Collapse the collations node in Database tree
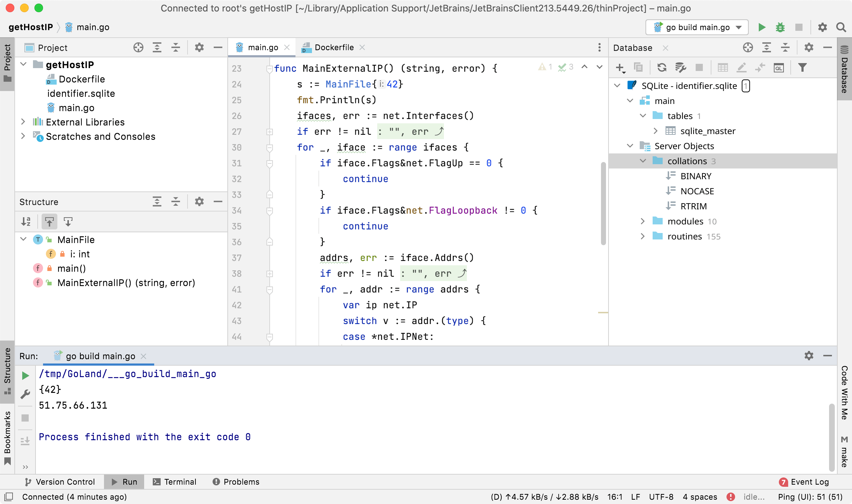The image size is (852, 504). point(642,161)
